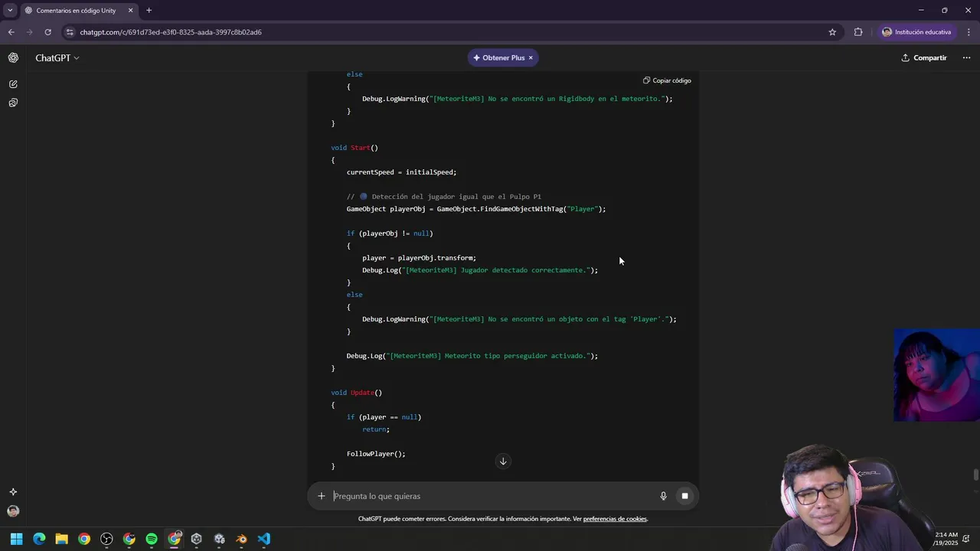The width and height of the screenshot is (980, 551).
Task: Open the Institución educativa profile chip
Action: pos(916,32)
